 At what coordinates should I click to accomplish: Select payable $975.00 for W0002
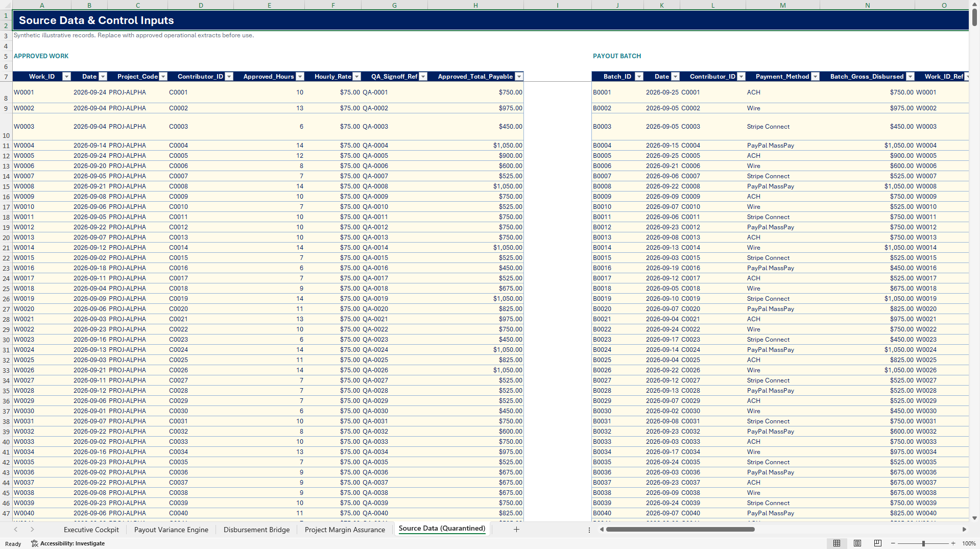point(475,108)
